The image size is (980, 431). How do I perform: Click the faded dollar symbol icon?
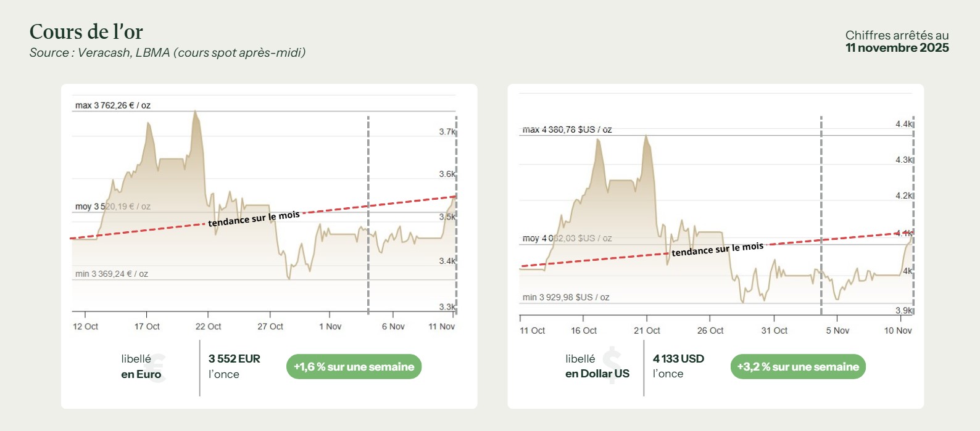[x=612, y=365]
